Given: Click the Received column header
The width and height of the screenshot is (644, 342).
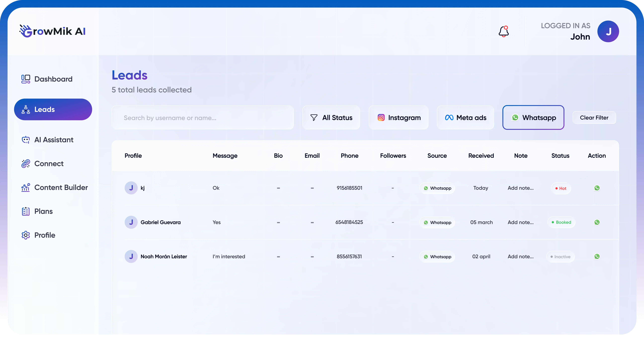Looking at the screenshot, I should pyautogui.click(x=481, y=156).
